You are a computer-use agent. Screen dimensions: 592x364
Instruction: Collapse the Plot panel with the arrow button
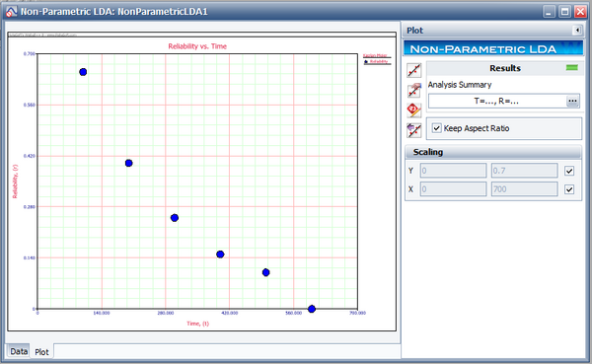coord(577,31)
